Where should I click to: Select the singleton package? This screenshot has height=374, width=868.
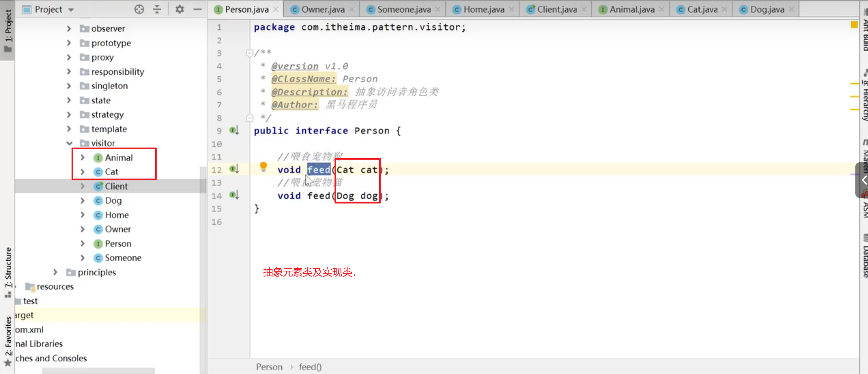(109, 86)
